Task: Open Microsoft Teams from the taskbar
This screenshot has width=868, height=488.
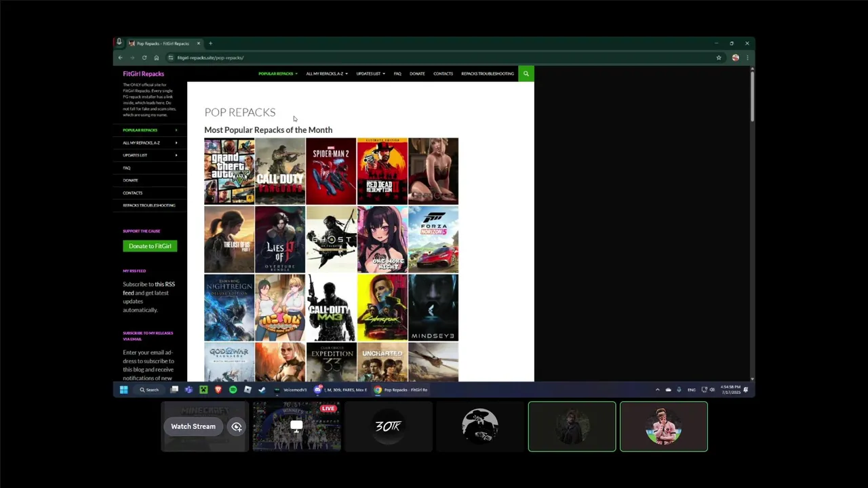Action: coord(189,390)
